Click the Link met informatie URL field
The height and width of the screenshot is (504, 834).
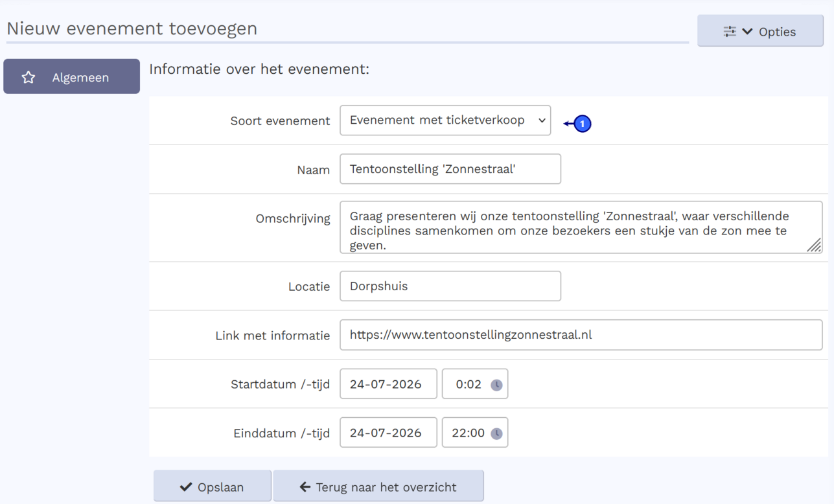[581, 335]
